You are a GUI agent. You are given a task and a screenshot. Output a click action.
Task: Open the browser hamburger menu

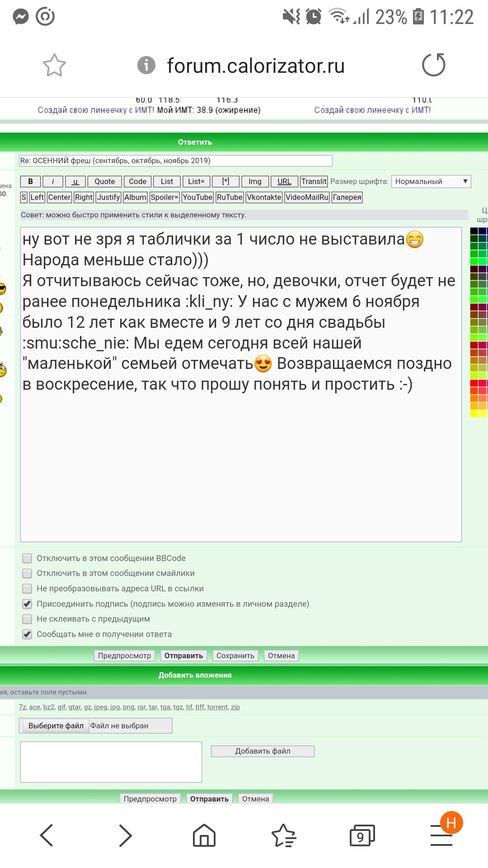pos(441,835)
